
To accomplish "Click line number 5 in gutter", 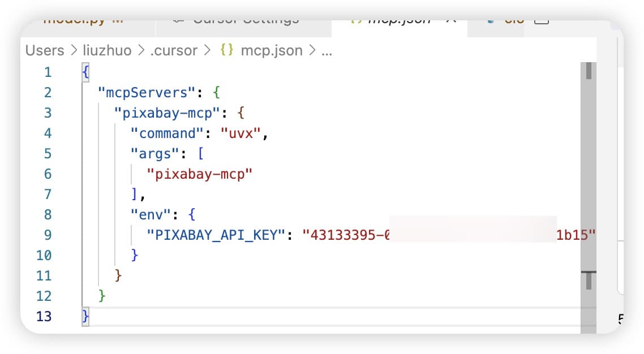I will coord(48,154).
